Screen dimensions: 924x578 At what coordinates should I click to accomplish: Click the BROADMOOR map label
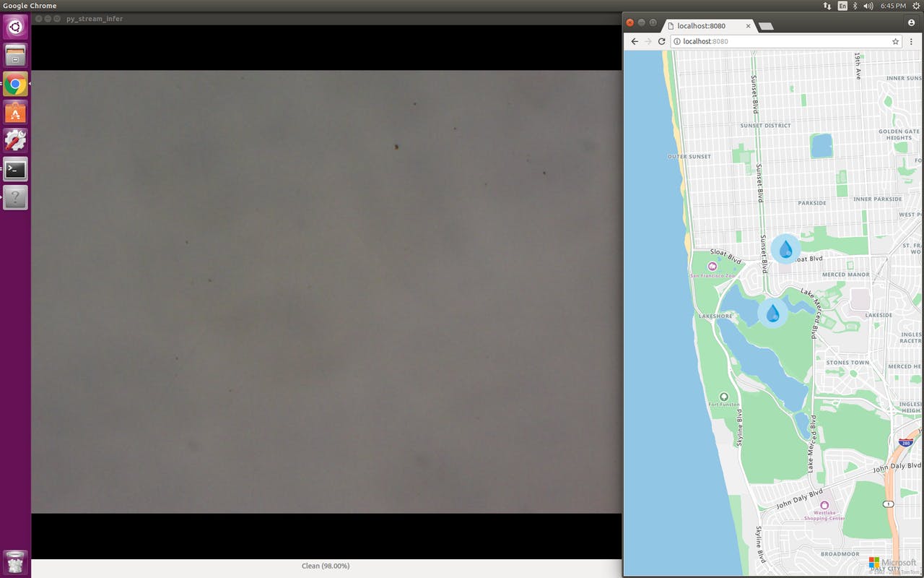[840, 554]
